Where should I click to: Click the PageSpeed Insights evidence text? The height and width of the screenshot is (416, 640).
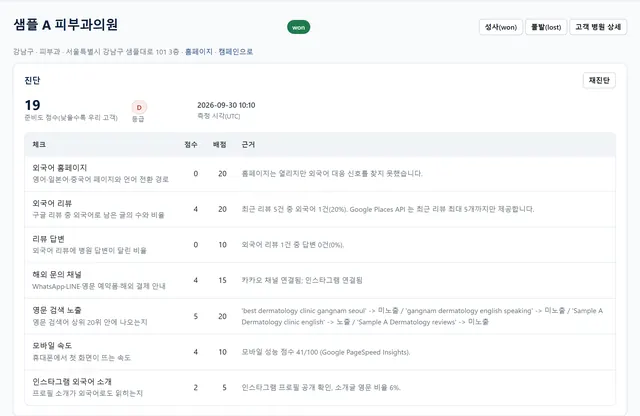326,352
